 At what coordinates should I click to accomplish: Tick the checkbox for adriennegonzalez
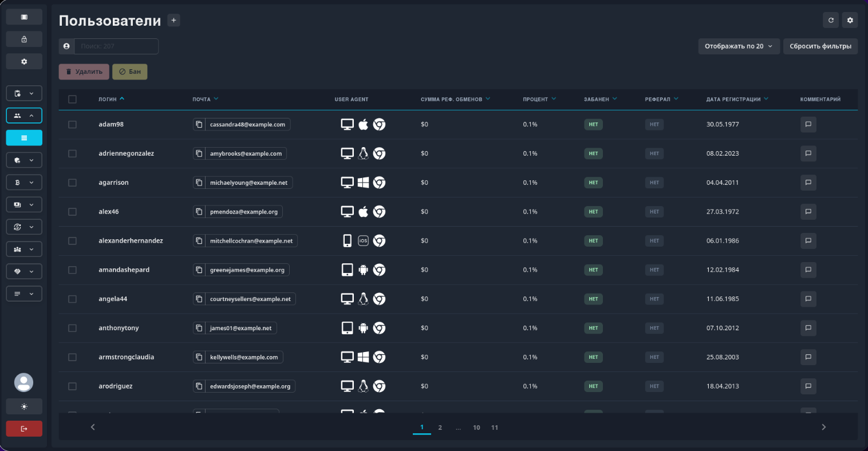coord(72,153)
